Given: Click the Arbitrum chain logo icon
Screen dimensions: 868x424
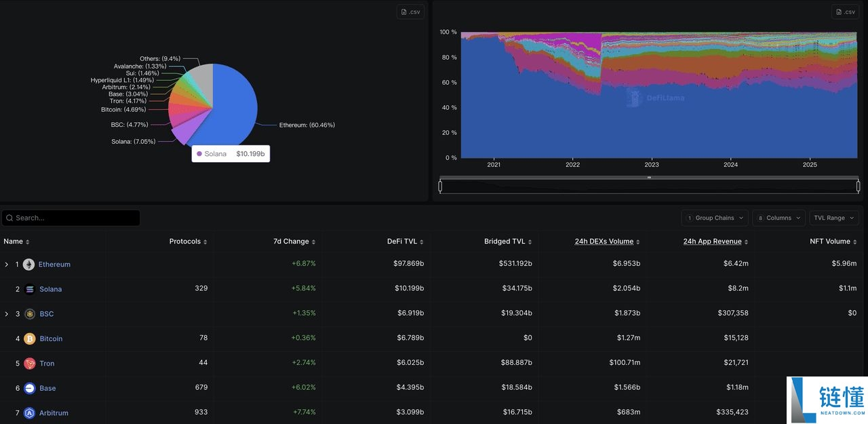Looking at the screenshot, I should click(x=29, y=413).
